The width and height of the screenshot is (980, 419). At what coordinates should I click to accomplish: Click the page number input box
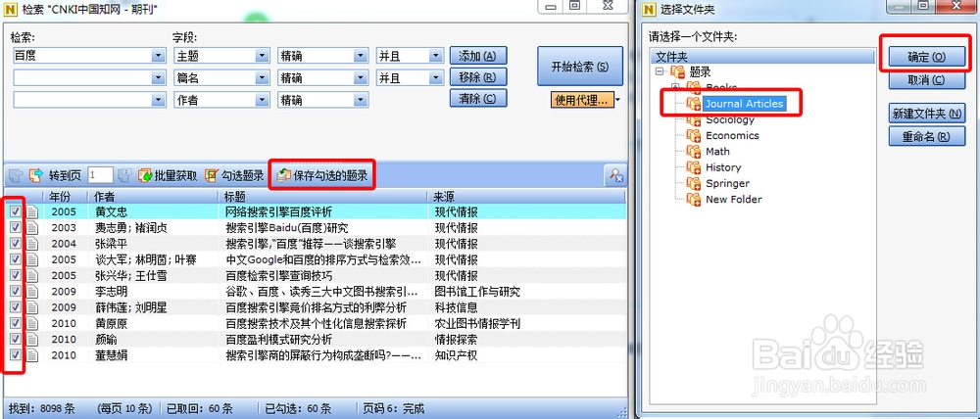pyautogui.click(x=100, y=175)
